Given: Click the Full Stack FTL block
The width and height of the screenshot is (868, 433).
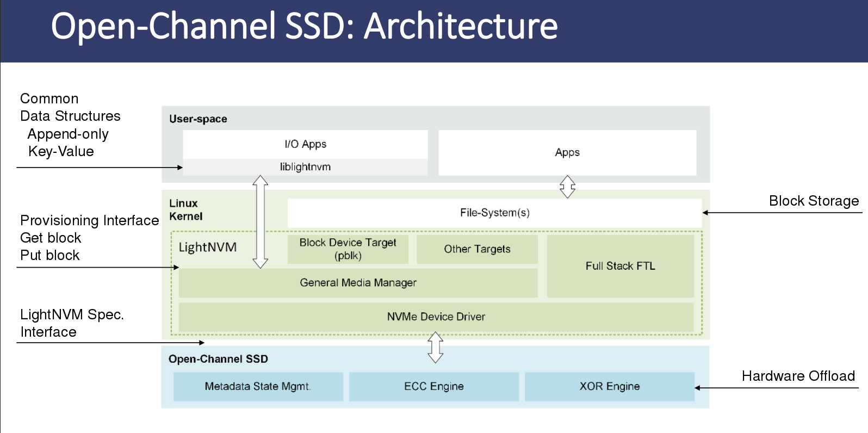Looking at the screenshot, I should click(621, 266).
